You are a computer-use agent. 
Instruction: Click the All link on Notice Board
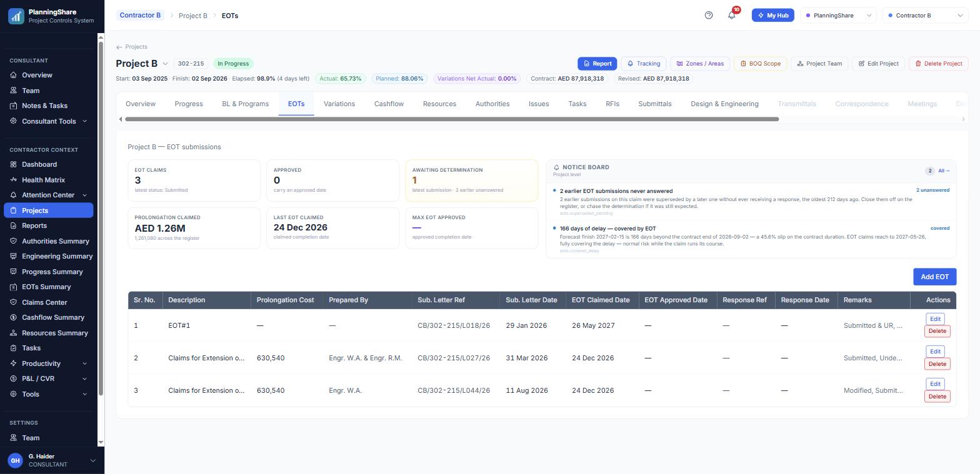pos(944,170)
